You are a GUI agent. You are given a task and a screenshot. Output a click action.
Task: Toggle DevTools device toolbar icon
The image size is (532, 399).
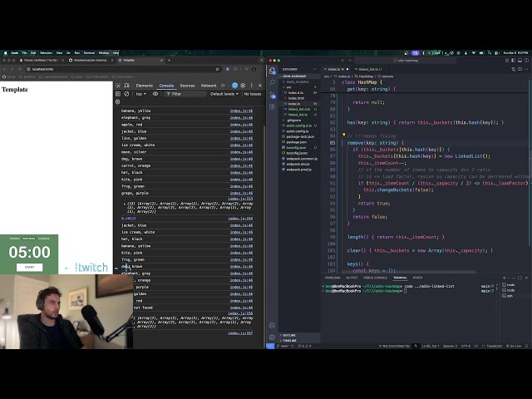(x=126, y=86)
